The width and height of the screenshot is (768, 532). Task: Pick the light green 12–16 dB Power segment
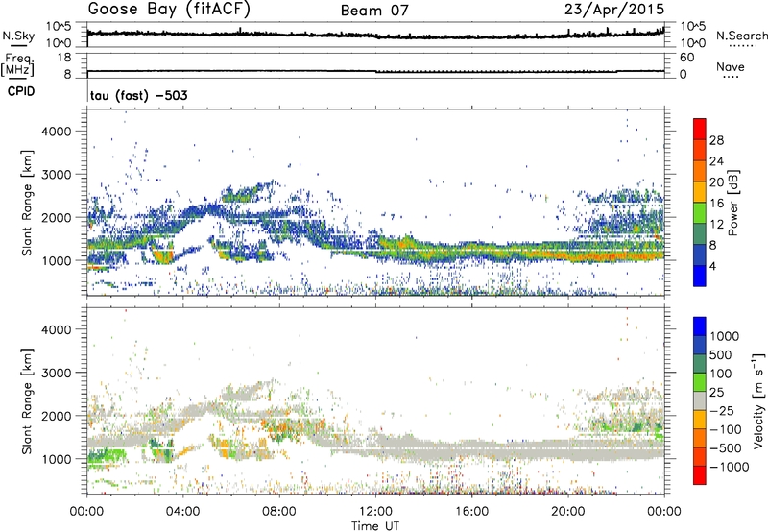[x=700, y=213]
